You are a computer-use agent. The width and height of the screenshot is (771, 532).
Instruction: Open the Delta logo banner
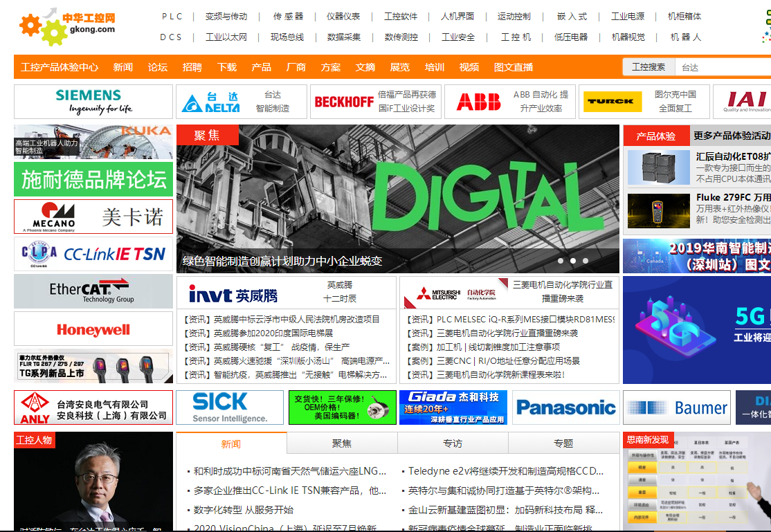click(x=211, y=102)
